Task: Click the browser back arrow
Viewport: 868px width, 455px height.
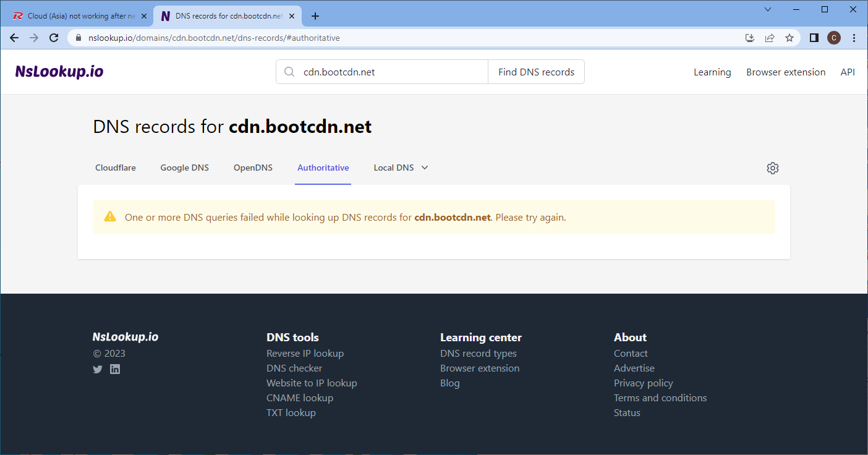Action: click(14, 38)
